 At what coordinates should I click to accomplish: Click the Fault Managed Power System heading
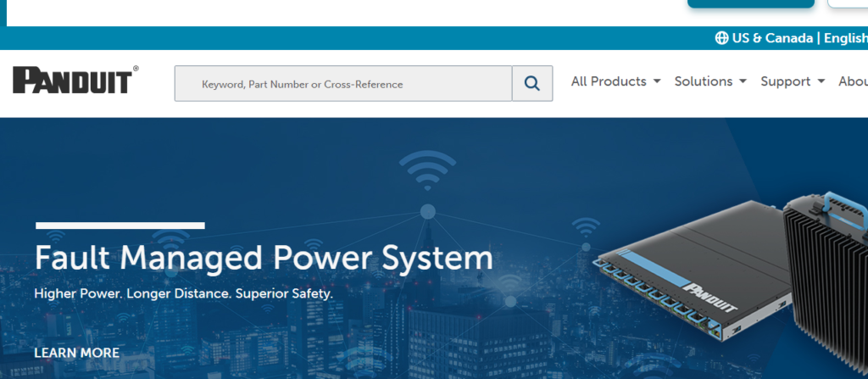pyautogui.click(x=264, y=258)
